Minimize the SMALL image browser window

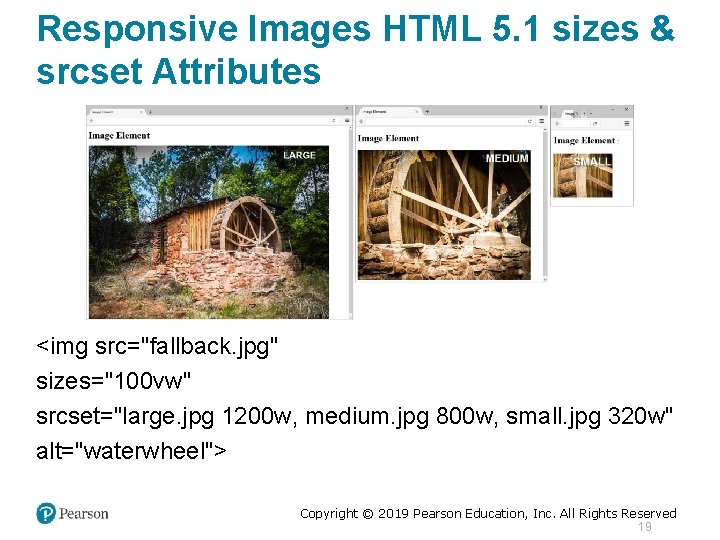click(x=613, y=109)
